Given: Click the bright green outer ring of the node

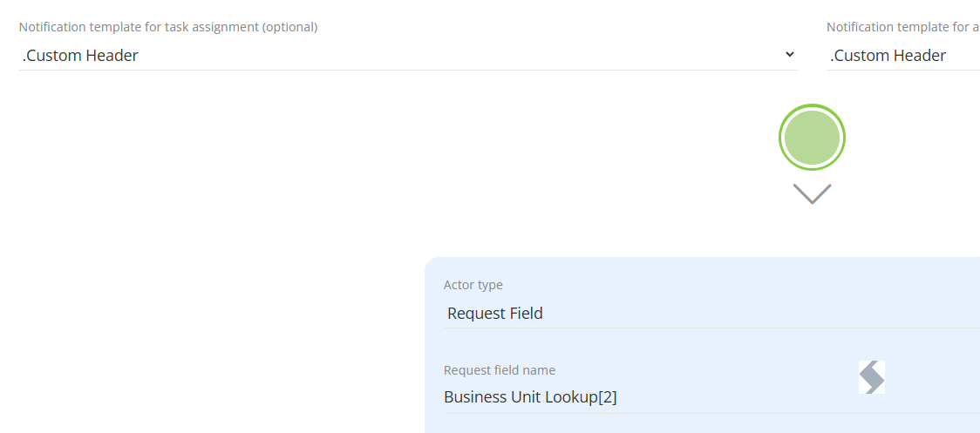Looking at the screenshot, I should tap(812, 105).
